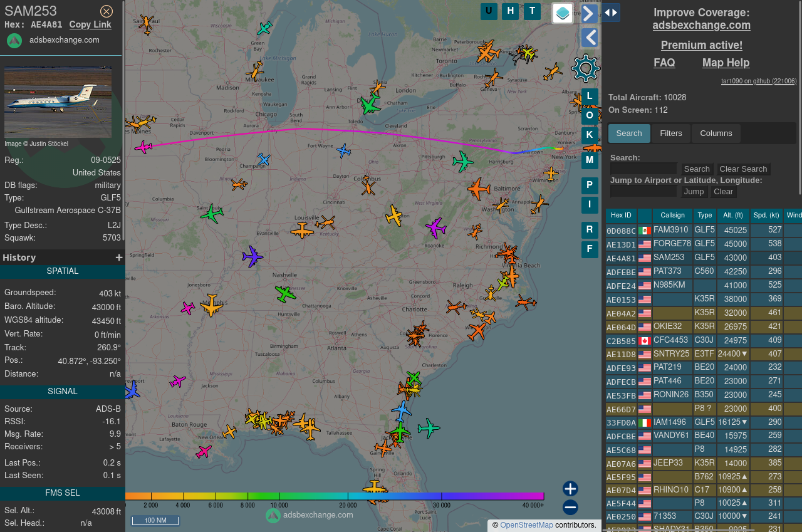Screen dimensions: 802x532
Task: Sort table by Callsign column header
Action: 673,216
